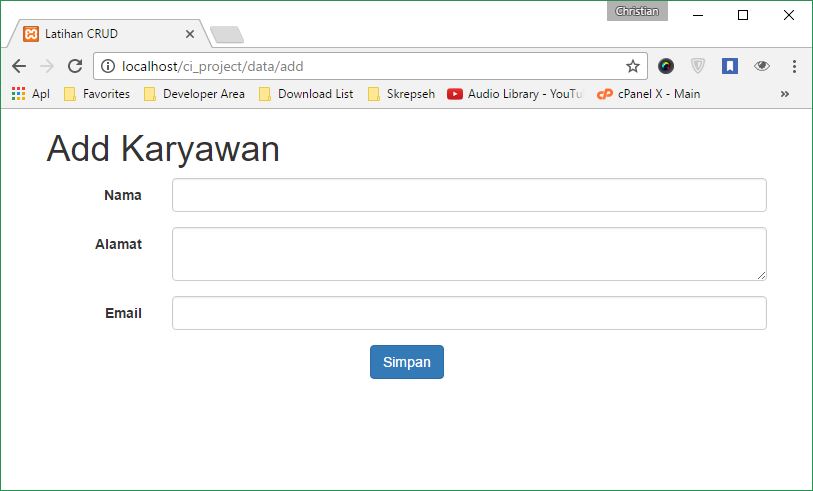Screen dimensions: 813x491
Task: Click the Email label
Action: tap(123, 313)
